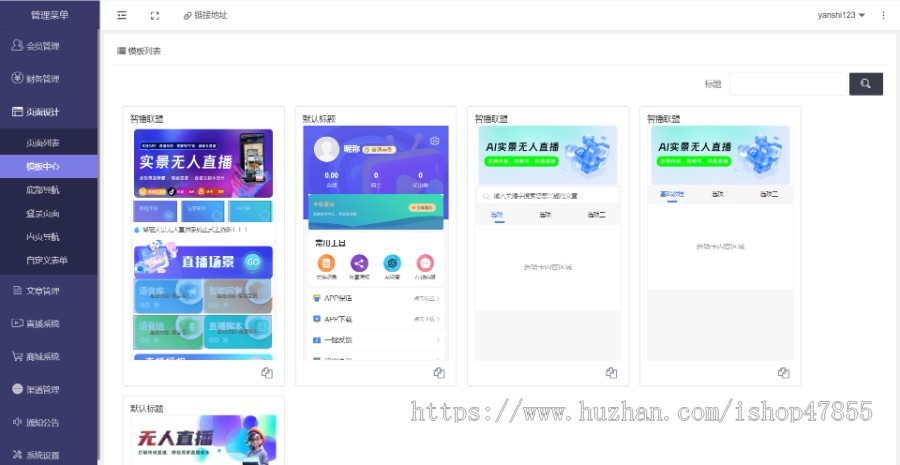Open the 链接地址 link
Viewport: 900px width, 465px height.
click(205, 16)
